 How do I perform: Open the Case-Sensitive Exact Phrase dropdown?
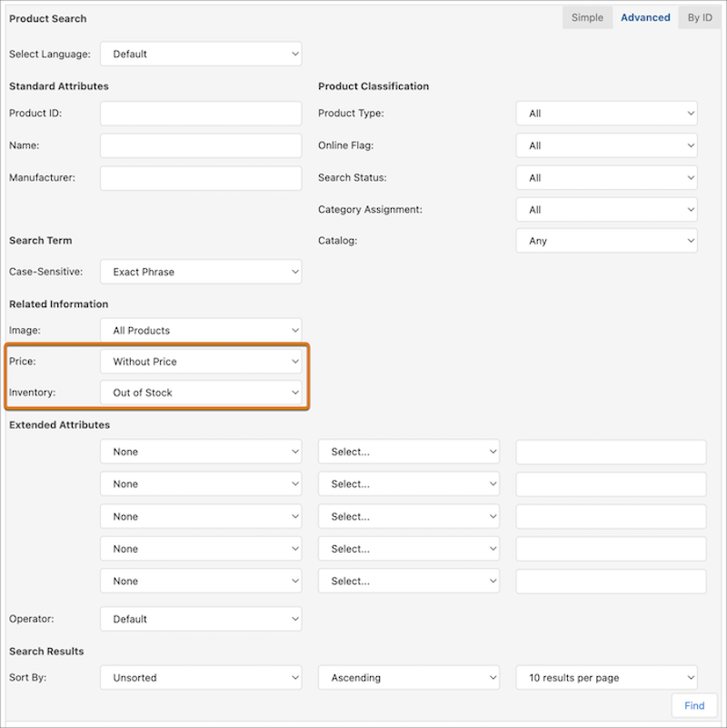click(x=201, y=272)
